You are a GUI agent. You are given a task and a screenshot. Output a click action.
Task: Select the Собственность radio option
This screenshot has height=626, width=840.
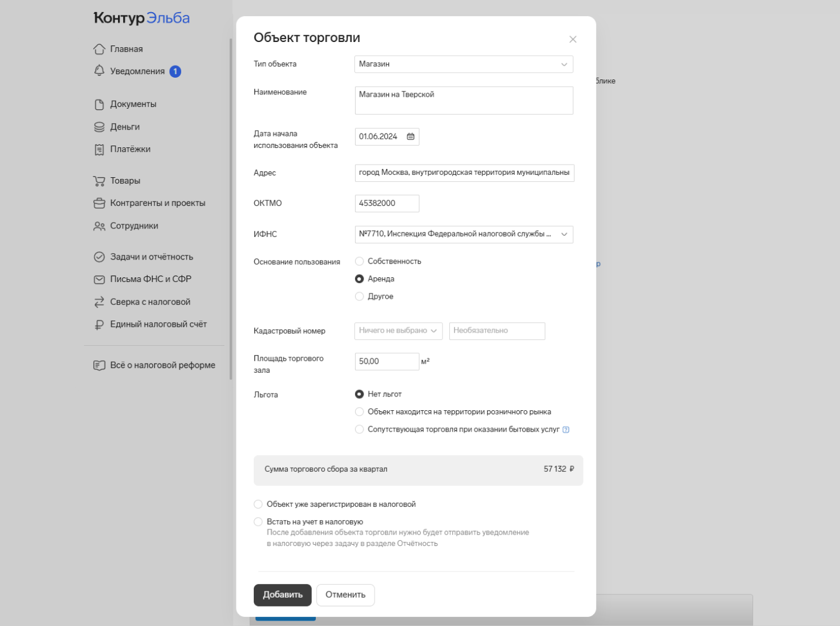point(360,261)
